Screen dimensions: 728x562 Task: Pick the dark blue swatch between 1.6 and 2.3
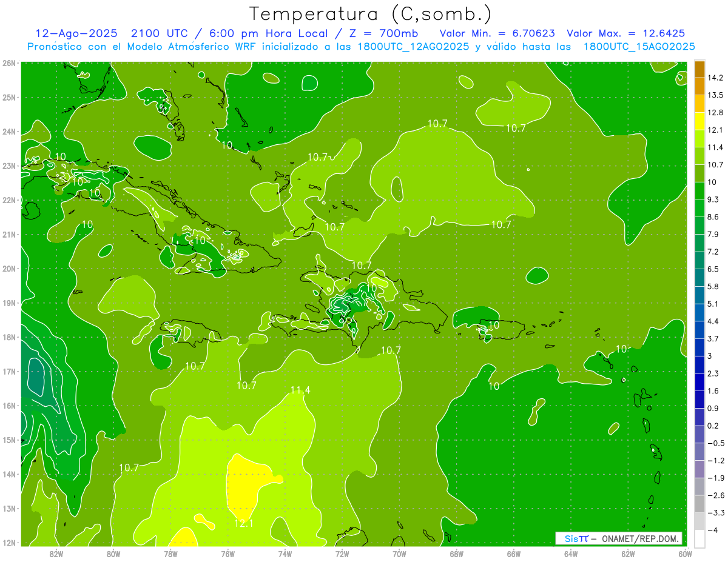[699, 382]
